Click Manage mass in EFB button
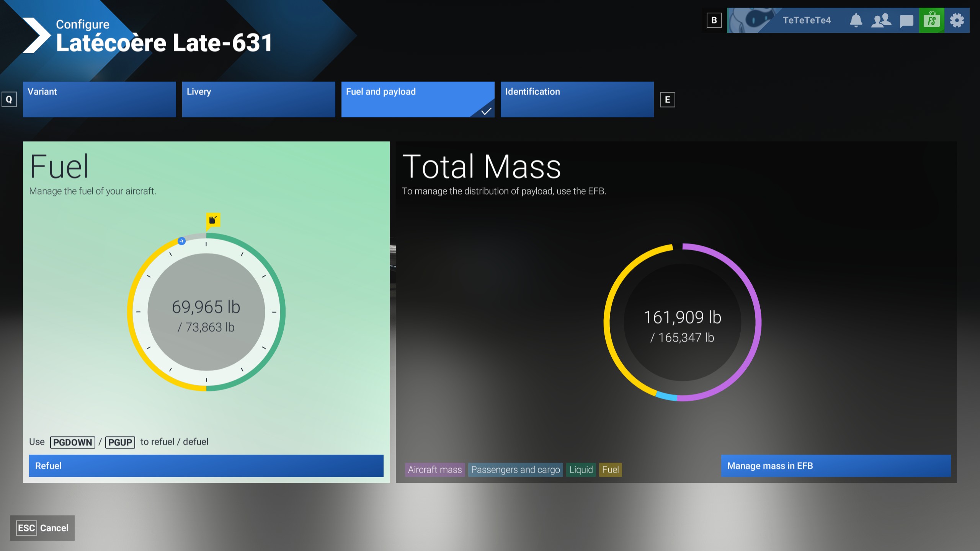 click(836, 466)
